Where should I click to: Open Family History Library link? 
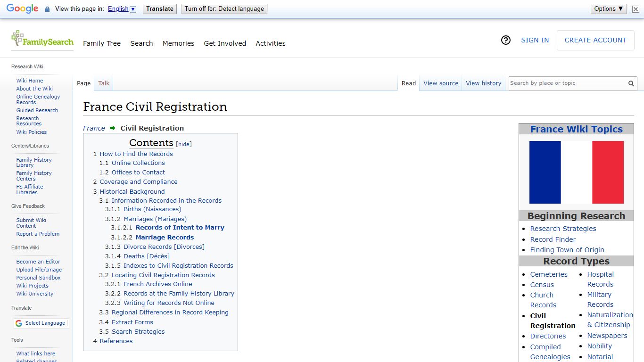(34, 163)
